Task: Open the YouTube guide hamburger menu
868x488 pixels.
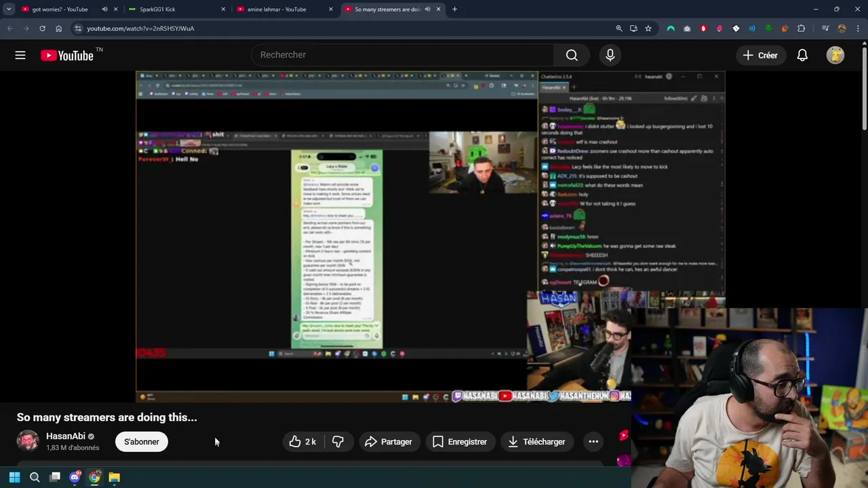Action: click(20, 55)
